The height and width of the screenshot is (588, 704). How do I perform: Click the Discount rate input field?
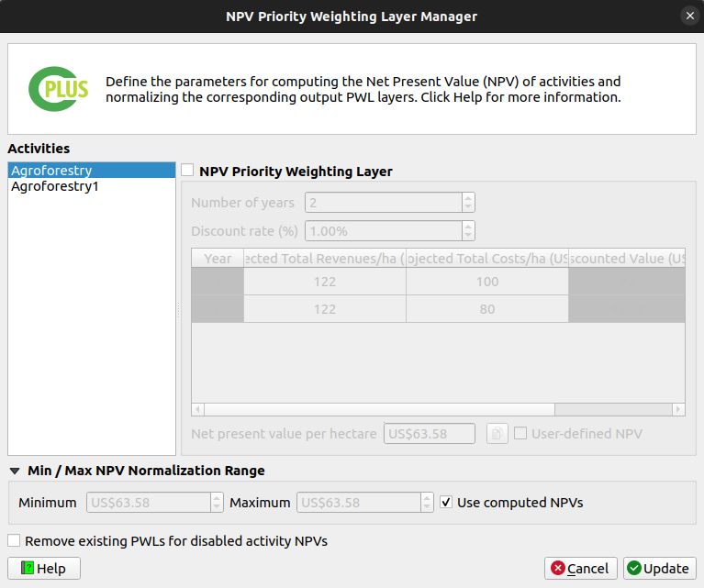(x=384, y=231)
